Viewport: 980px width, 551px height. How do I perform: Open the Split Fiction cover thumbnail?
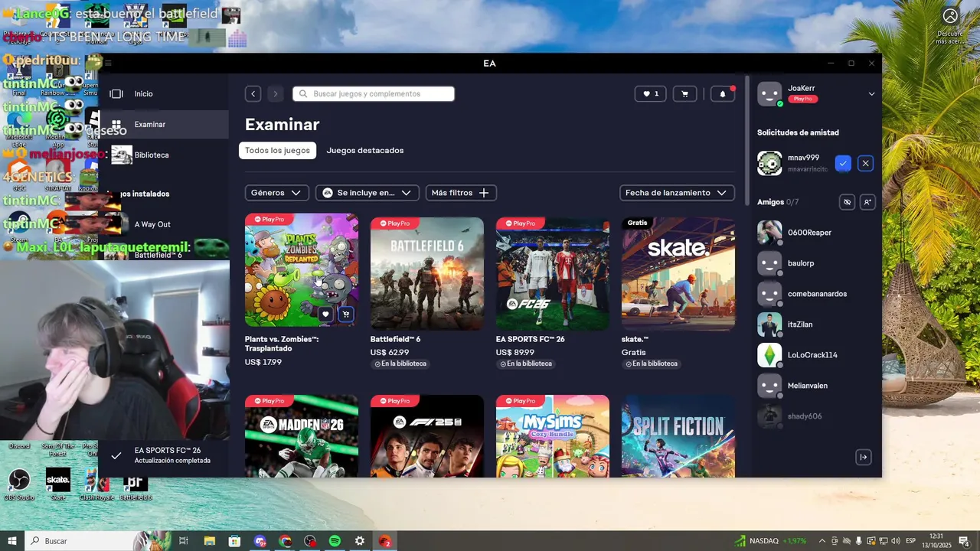(678, 436)
